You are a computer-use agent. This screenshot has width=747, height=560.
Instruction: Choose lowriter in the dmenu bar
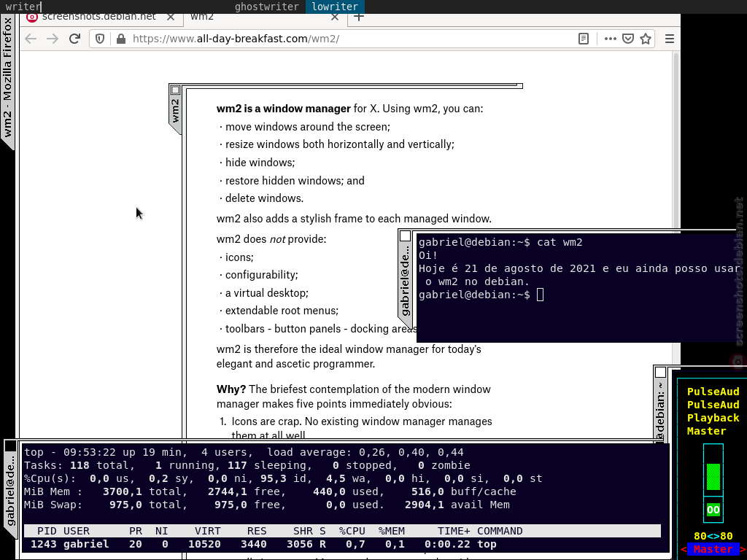tap(335, 7)
